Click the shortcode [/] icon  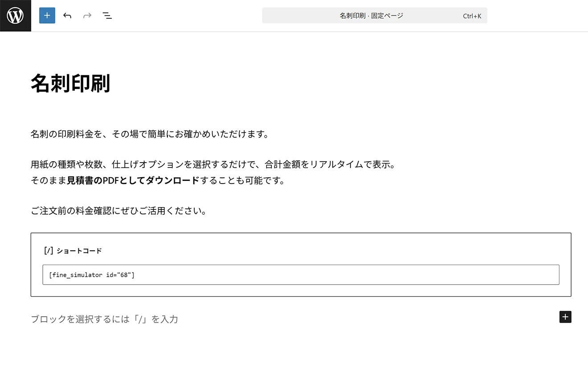49,250
